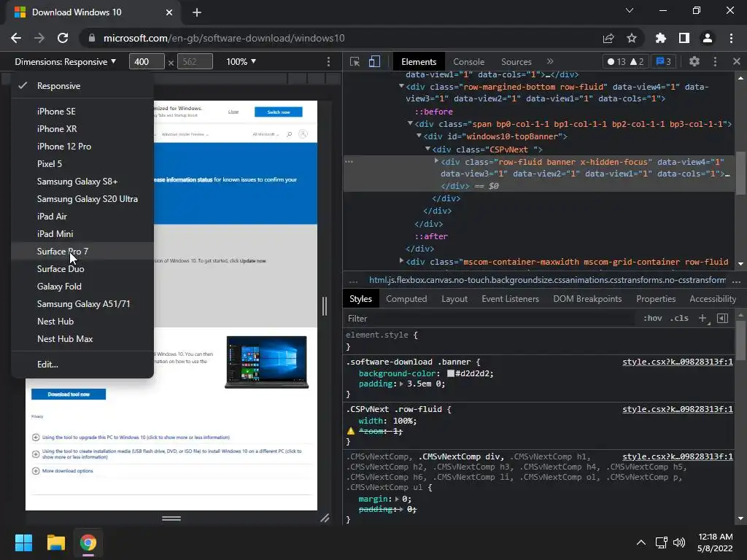Open device toolbar more options menu
This screenshot has width=747, height=560.
pyautogui.click(x=328, y=61)
